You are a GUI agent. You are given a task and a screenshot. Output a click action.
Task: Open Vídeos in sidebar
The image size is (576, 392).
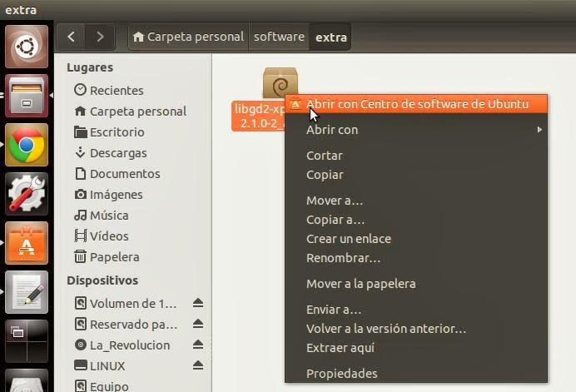[x=133, y=236]
